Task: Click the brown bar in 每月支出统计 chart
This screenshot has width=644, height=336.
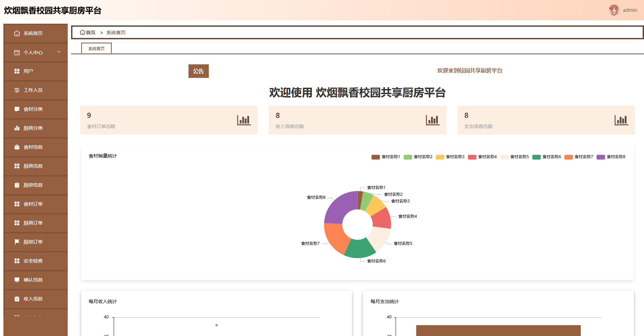Action: click(x=498, y=331)
